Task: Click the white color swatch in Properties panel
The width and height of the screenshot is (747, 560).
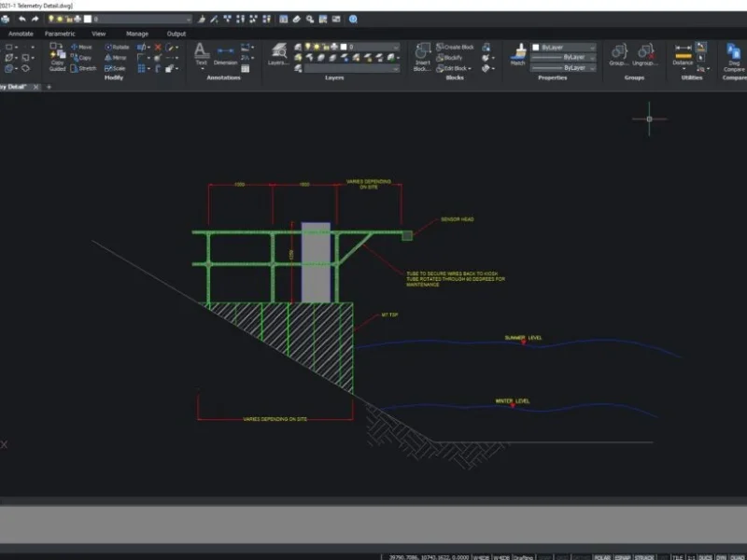Action: point(535,48)
